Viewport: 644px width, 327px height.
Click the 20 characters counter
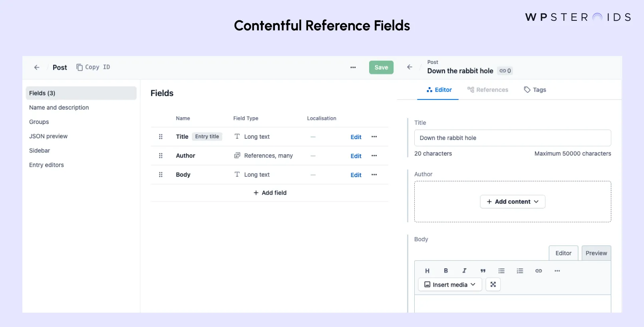click(x=433, y=154)
